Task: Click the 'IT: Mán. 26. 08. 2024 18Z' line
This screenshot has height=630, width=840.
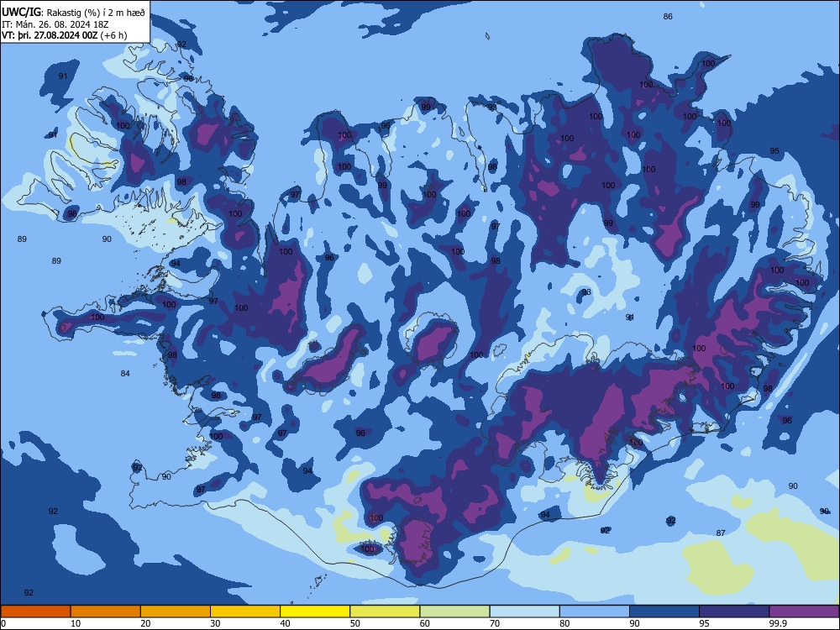Action: pos(55,24)
